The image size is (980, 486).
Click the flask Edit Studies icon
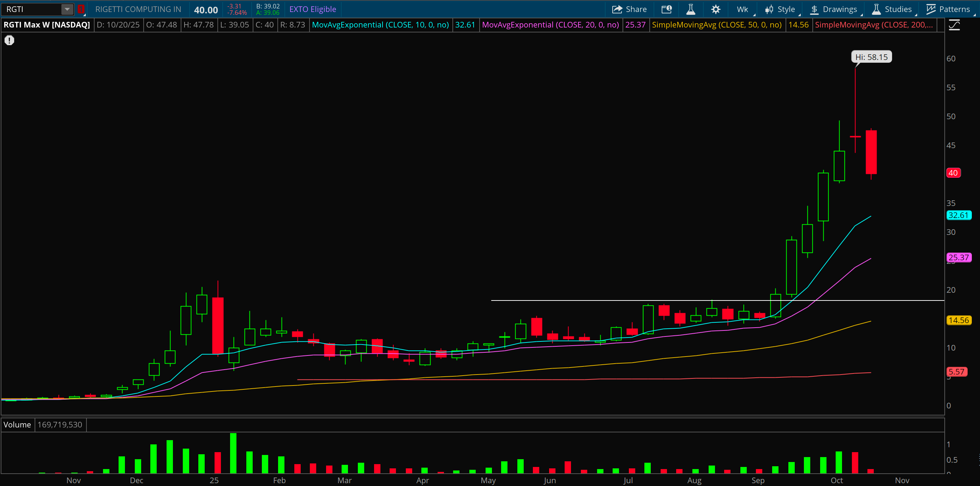pyautogui.click(x=691, y=9)
